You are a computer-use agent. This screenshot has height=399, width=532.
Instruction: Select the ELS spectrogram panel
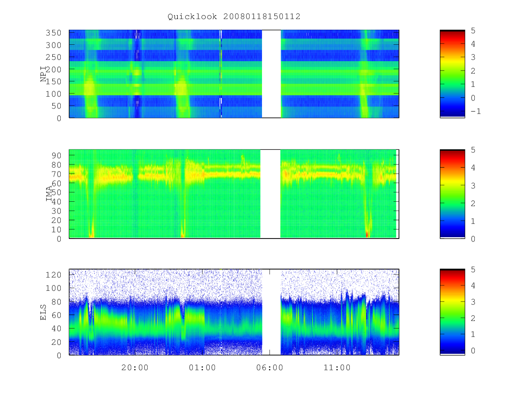[234, 312]
